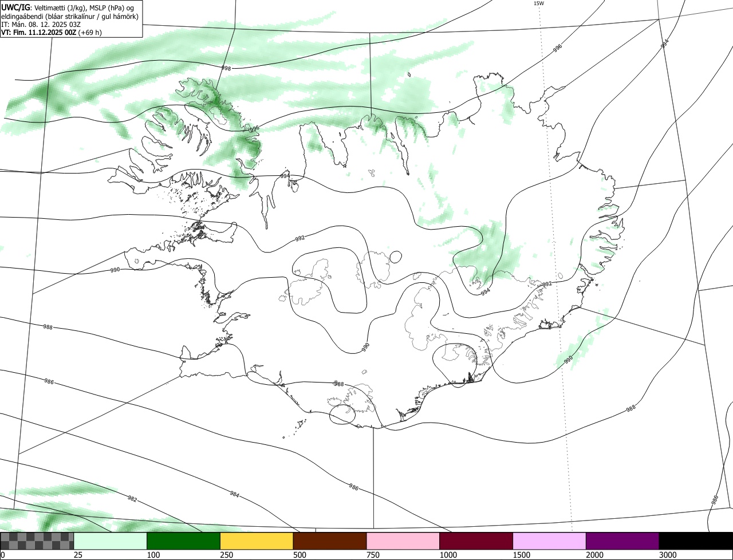The width and height of the screenshot is (733, 560).
Task: Click the 'eldingaábendi (bláar strikalínur / gul hámörk)' line
Action: (70, 16)
